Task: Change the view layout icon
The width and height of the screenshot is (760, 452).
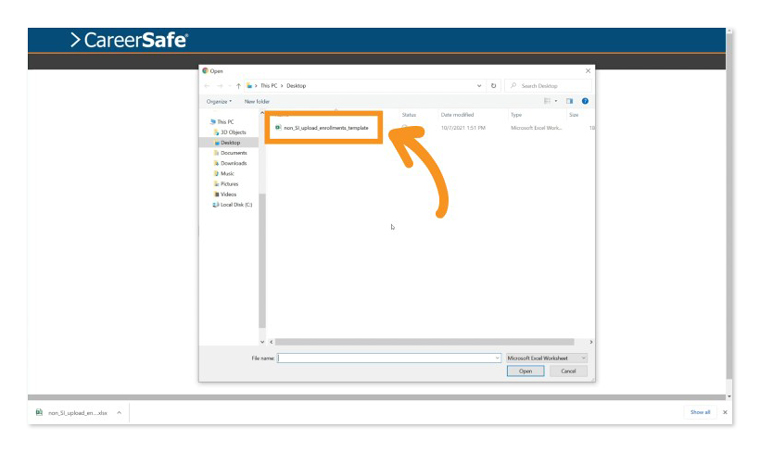Action: pyautogui.click(x=547, y=101)
